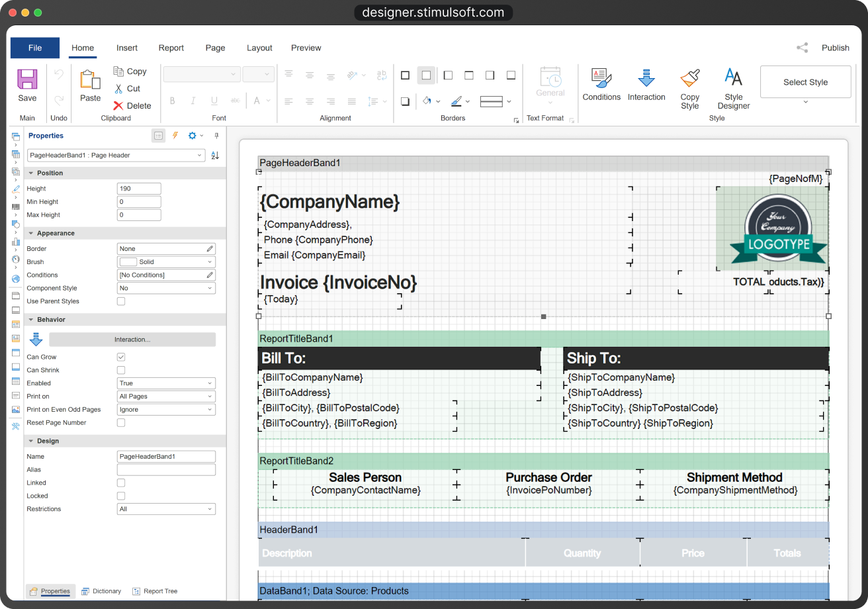Open the properties settings gear dropdown
This screenshot has height=609, width=868.
tap(196, 136)
